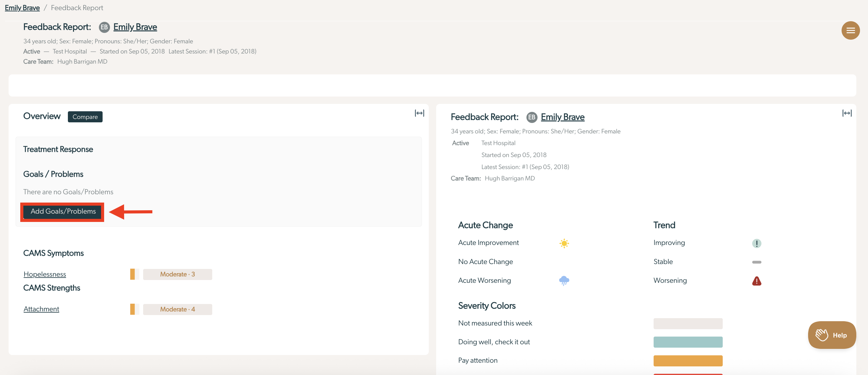Click the teal Doing well color swatch
Viewport: 868px width, 375px height.
click(x=687, y=342)
